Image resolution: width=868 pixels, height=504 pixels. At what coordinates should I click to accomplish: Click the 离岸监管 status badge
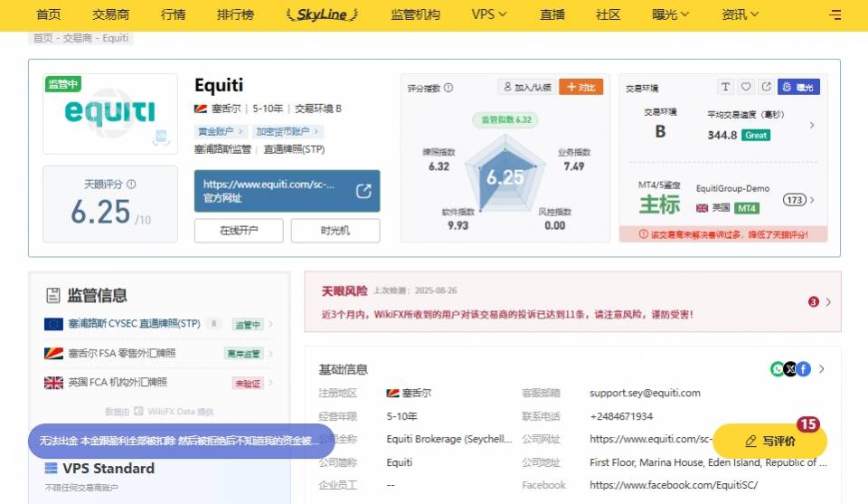pos(243,354)
